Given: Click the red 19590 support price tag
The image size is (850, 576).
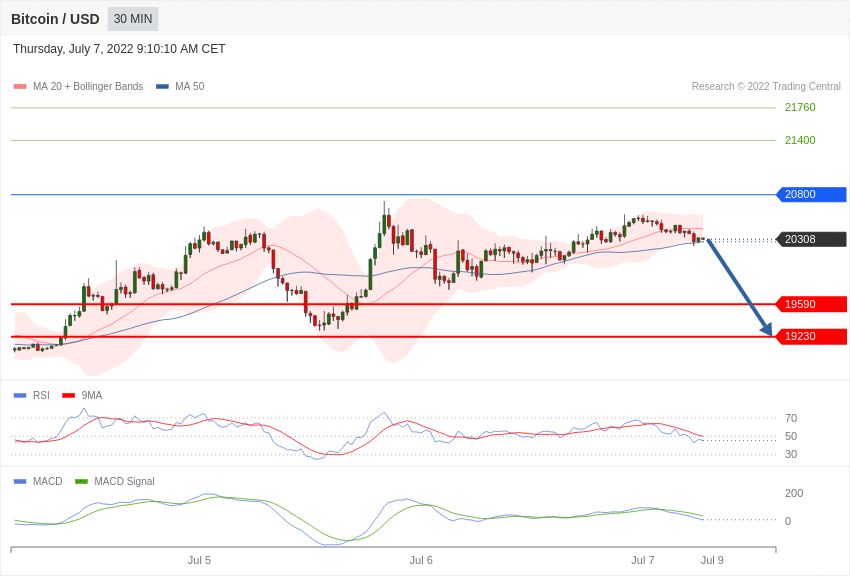Looking at the screenshot, I should (812, 304).
